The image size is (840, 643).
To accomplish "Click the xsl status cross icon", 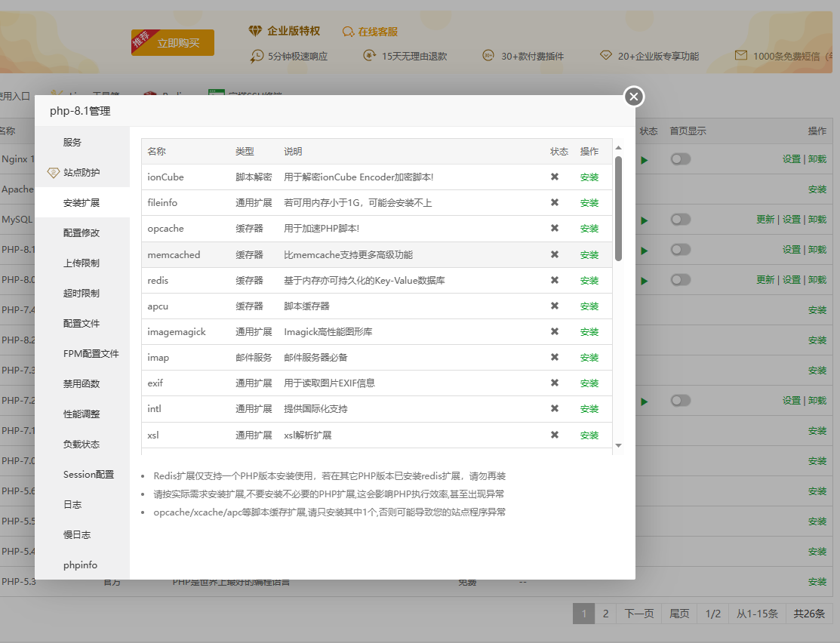I will [x=555, y=435].
